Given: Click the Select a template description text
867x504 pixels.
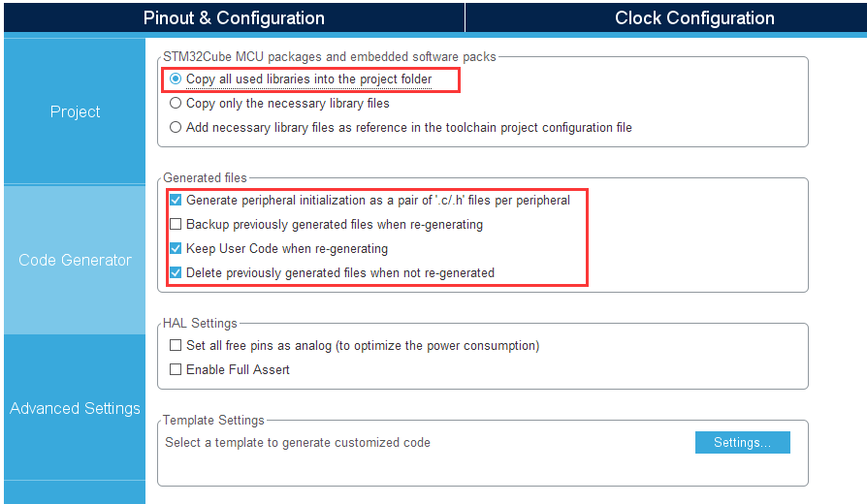Looking at the screenshot, I should (298, 443).
